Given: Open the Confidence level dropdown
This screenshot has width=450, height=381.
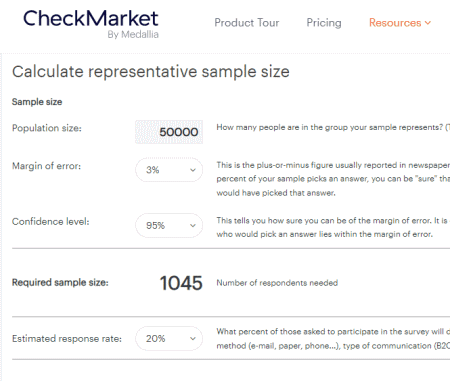Looking at the screenshot, I should tap(169, 226).
